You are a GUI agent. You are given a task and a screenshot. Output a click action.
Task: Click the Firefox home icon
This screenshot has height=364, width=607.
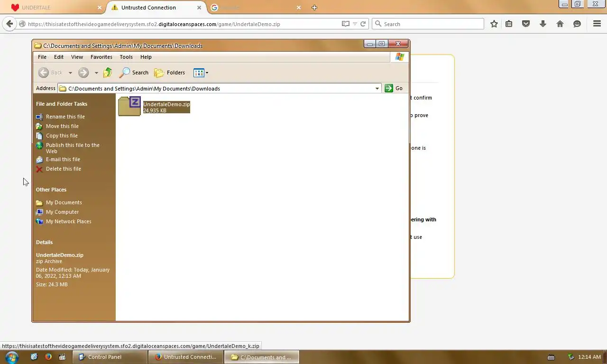tap(560, 24)
